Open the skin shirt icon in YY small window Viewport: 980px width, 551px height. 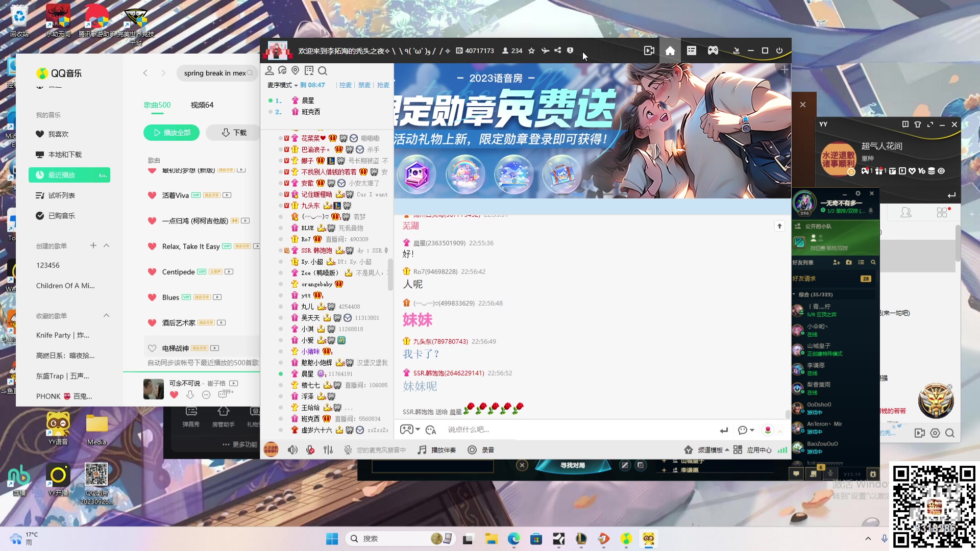[x=918, y=124]
